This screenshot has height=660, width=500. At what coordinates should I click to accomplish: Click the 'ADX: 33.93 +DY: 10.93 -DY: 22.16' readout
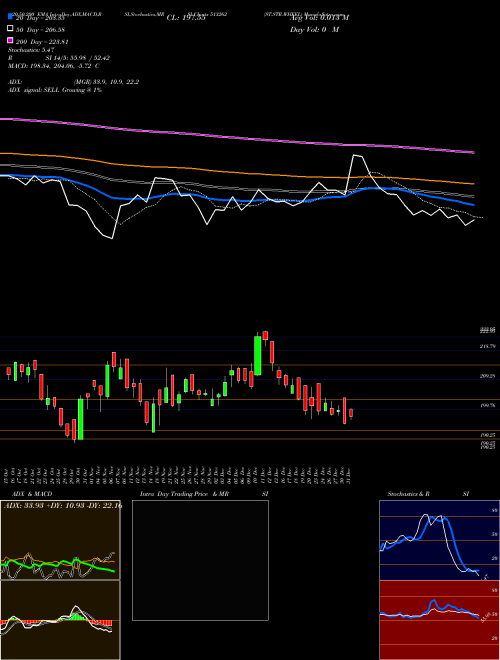63,506
